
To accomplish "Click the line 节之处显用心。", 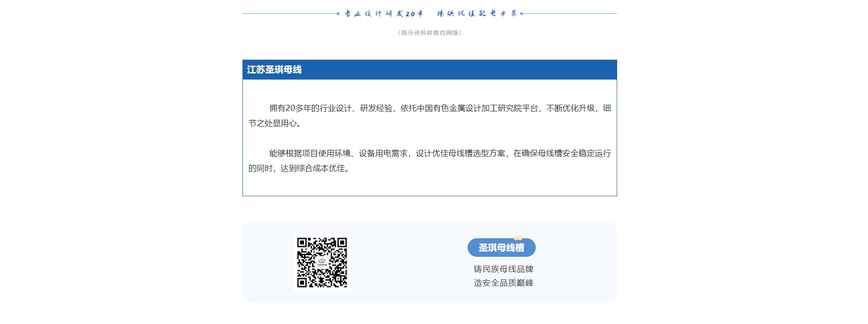I will pyautogui.click(x=276, y=123).
